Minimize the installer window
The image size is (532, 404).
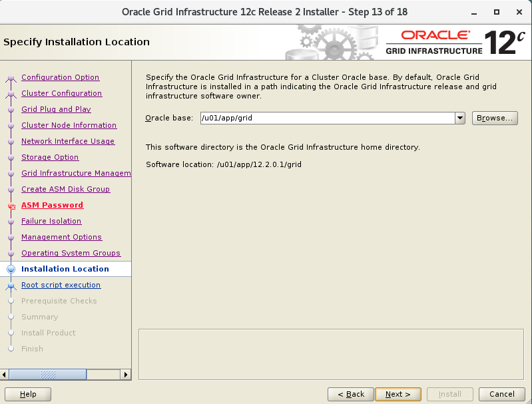coord(474,12)
